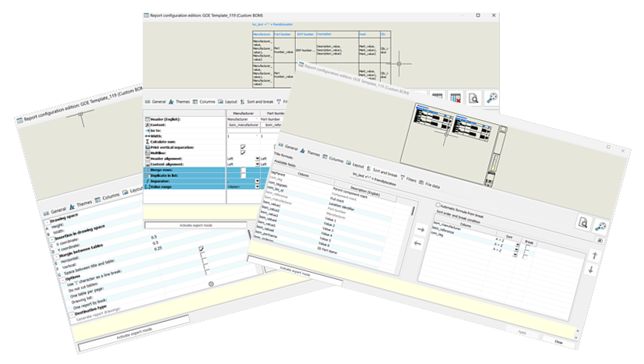Viewport: 644px width, 364px height.
Task: Click the title icon of the left window
Action: [x=19, y=121]
